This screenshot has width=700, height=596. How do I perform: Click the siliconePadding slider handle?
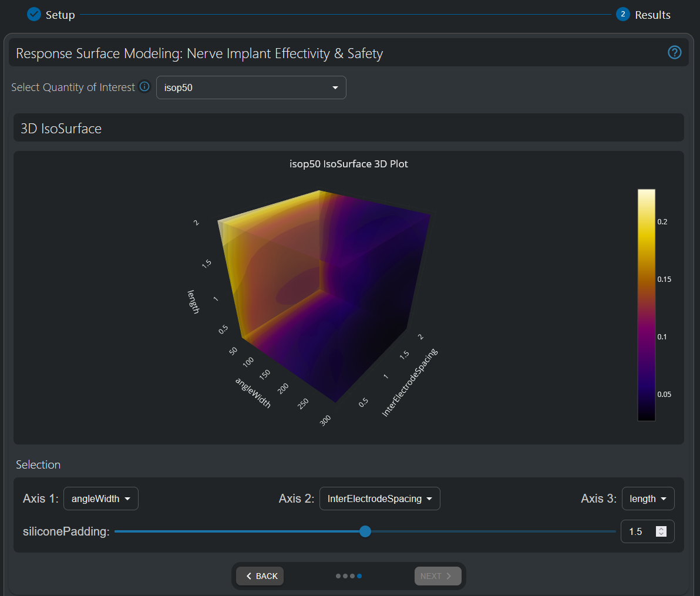(365, 531)
